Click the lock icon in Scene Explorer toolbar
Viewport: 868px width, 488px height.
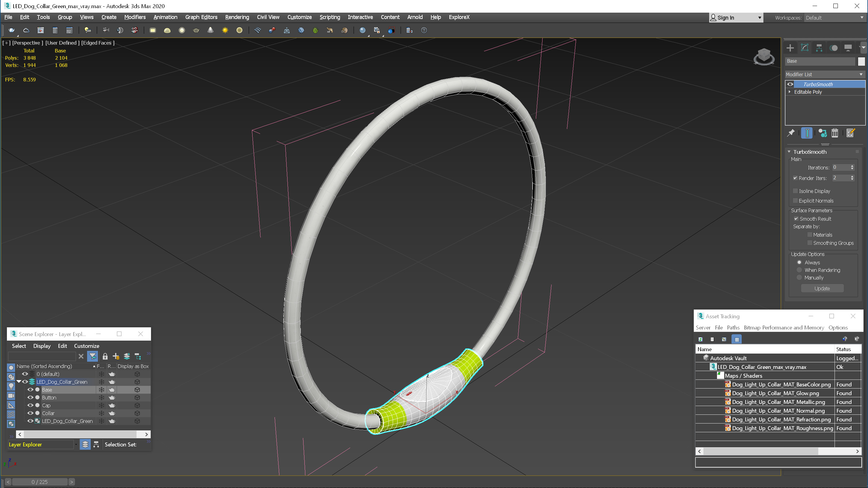[x=105, y=357]
